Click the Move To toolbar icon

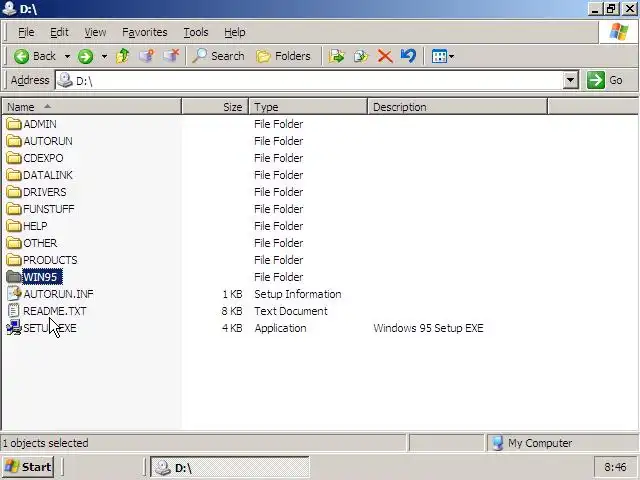tap(336, 56)
